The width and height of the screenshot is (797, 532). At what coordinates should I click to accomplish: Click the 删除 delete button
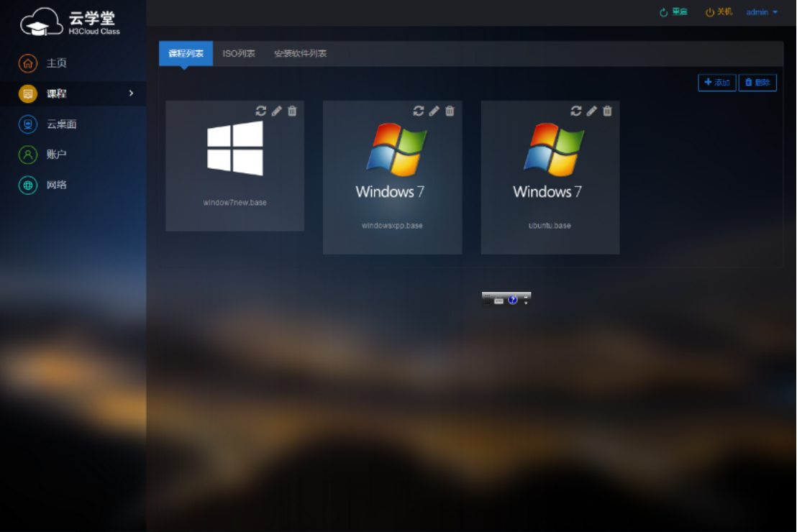[x=757, y=82]
